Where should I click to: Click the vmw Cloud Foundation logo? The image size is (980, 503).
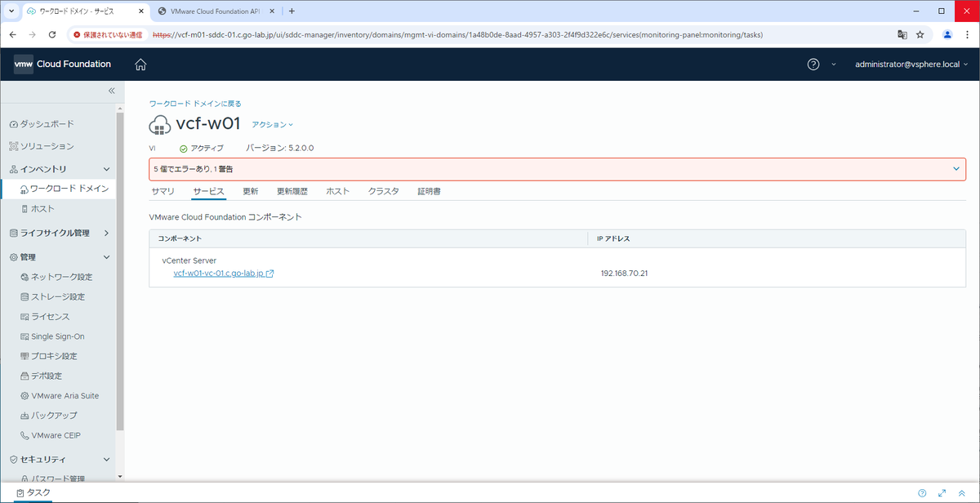[x=62, y=65]
